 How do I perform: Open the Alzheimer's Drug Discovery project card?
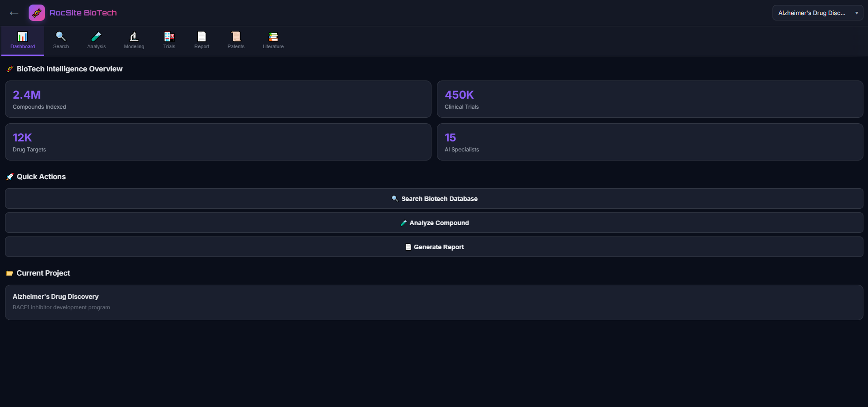click(434, 302)
